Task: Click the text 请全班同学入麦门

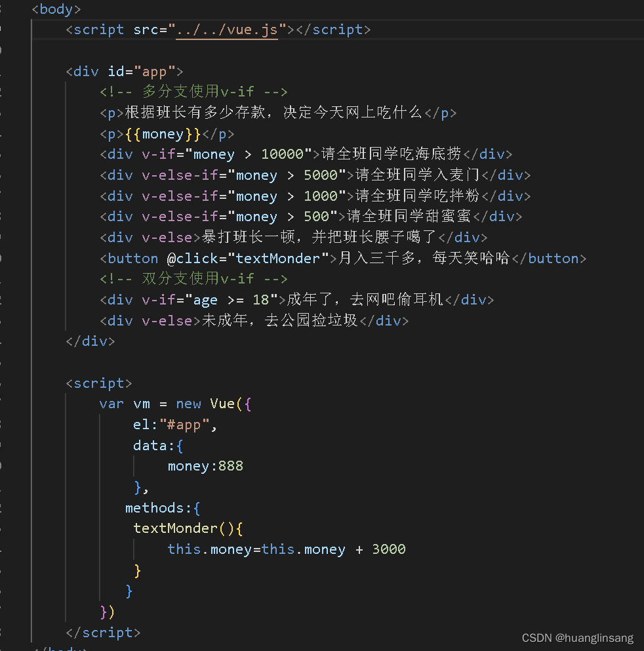Action: (x=418, y=175)
